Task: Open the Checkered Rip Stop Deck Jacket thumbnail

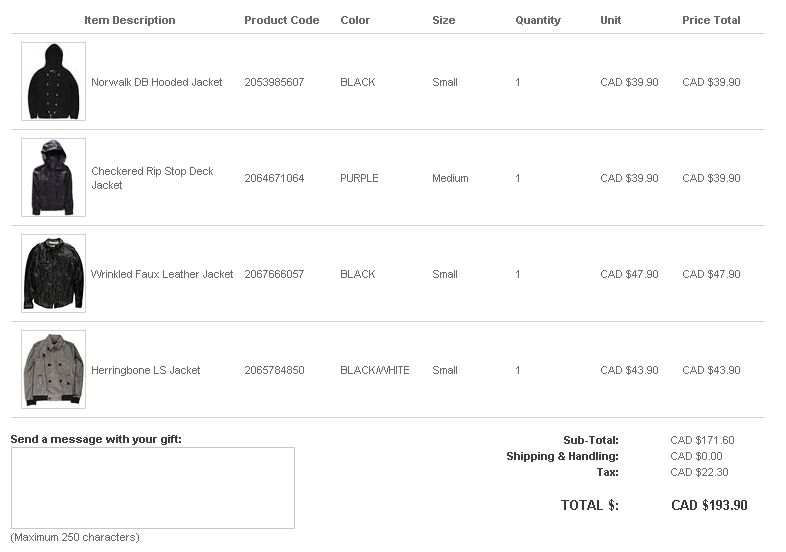Action: pos(54,177)
